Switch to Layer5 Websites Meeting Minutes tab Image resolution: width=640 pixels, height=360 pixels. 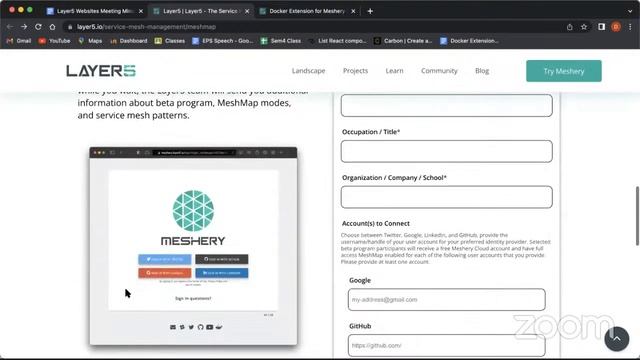[95, 11]
